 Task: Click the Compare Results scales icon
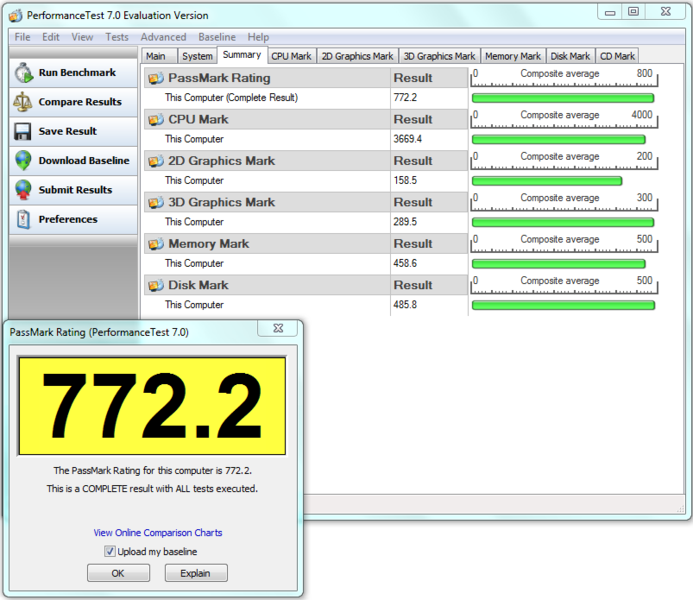point(23,102)
